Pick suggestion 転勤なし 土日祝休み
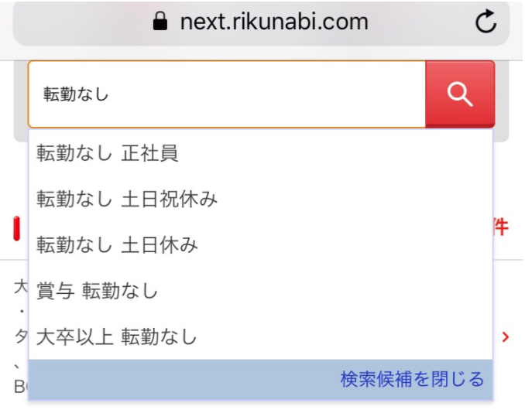The height and width of the screenshot is (420, 525). pyautogui.click(x=260, y=199)
